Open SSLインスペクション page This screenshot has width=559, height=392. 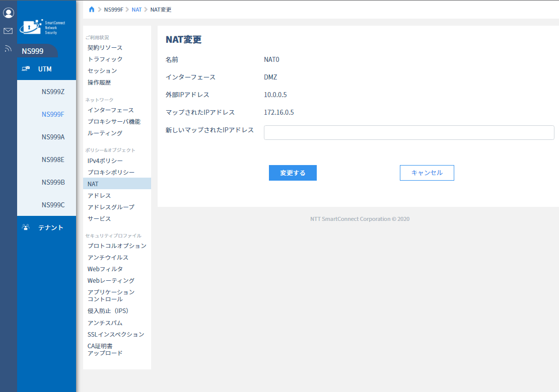(116, 334)
